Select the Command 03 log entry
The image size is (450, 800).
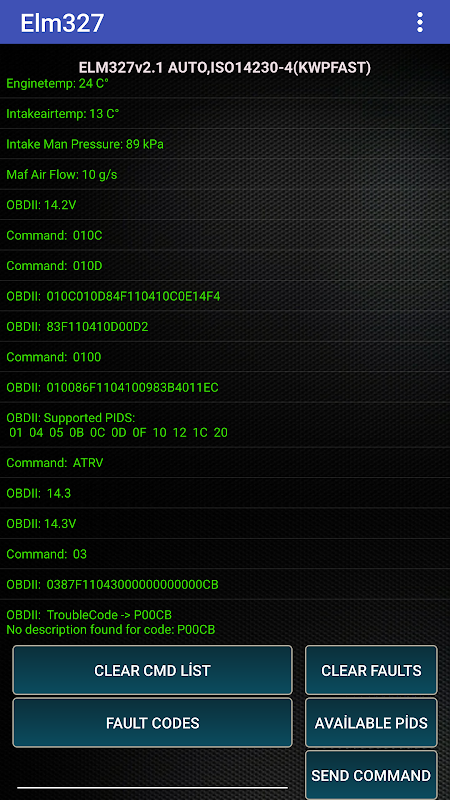(225, 554)
